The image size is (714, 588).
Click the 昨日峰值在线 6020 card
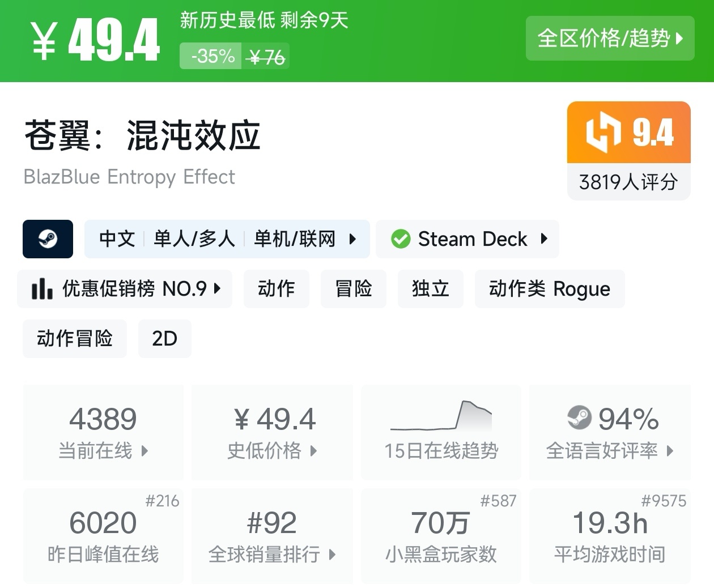103,536
